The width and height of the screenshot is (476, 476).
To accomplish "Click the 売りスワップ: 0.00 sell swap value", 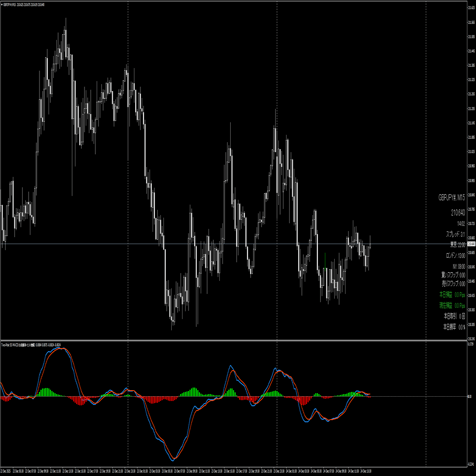I will point(452,283).
